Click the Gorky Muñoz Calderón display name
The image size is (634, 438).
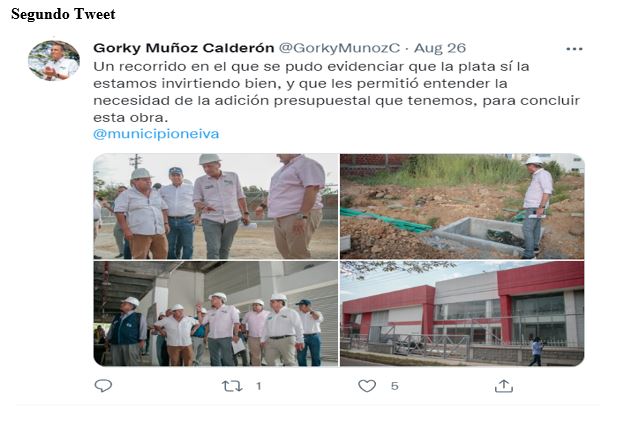click(x=184, y=48)
